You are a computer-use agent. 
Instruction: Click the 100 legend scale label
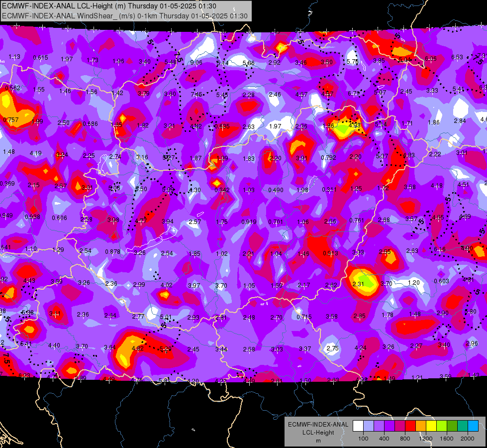363,439
